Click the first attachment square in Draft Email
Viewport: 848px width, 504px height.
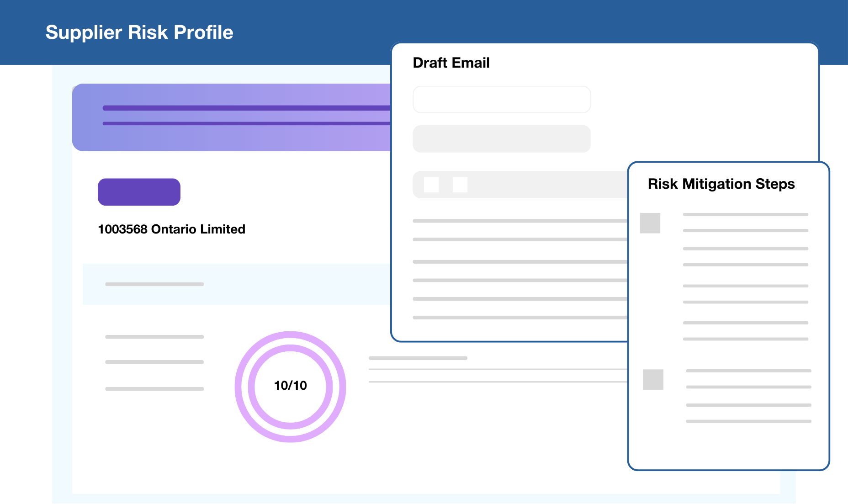coord(430,185)
